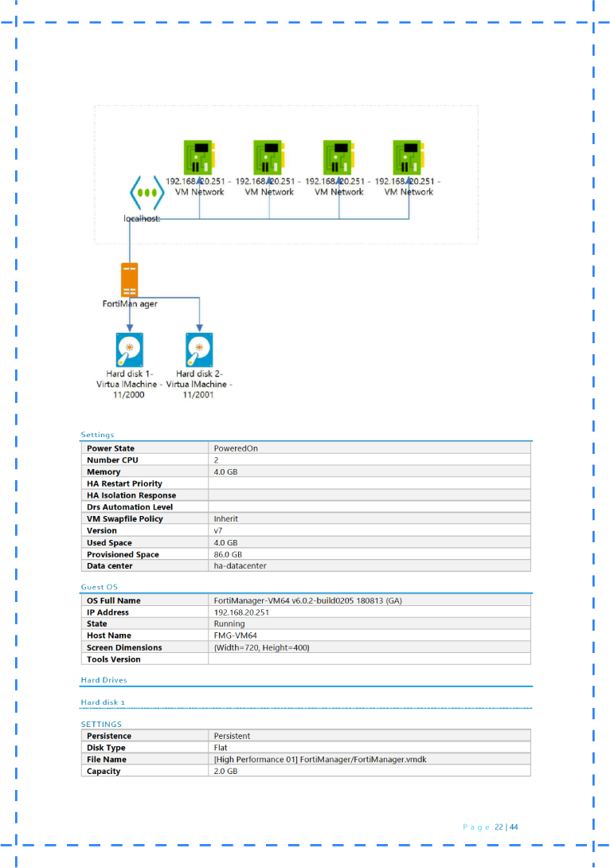Select the 'Inherit' value cell
The height and width of the screenshot is (868, 610).
pos(370,518)
